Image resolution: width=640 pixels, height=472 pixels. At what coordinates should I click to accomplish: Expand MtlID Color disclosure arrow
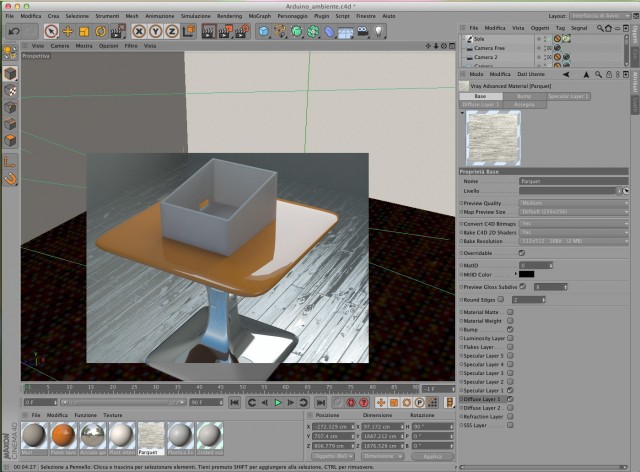516,274
